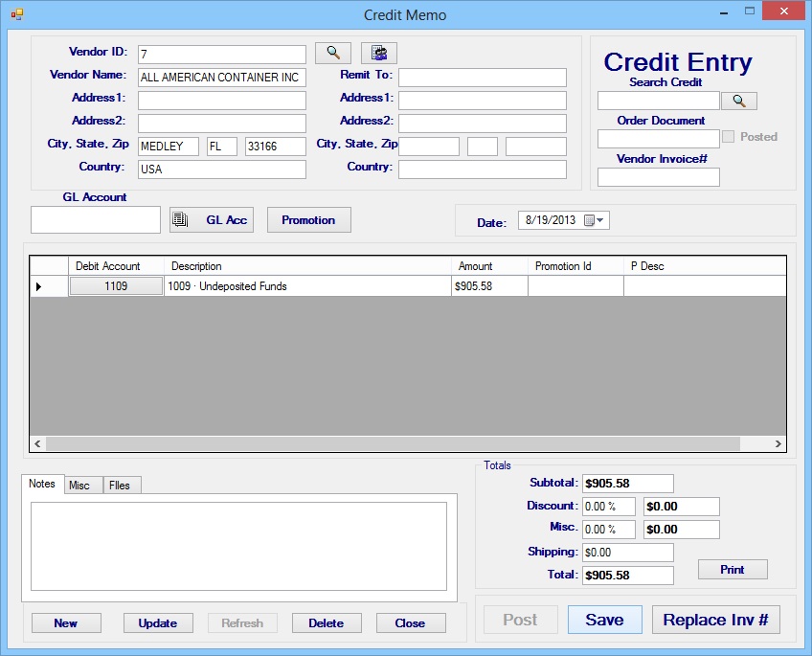Viewport: 812px width, 656px height.
Task: Click the Debit Account column header
Action: [x=116, y=266]
